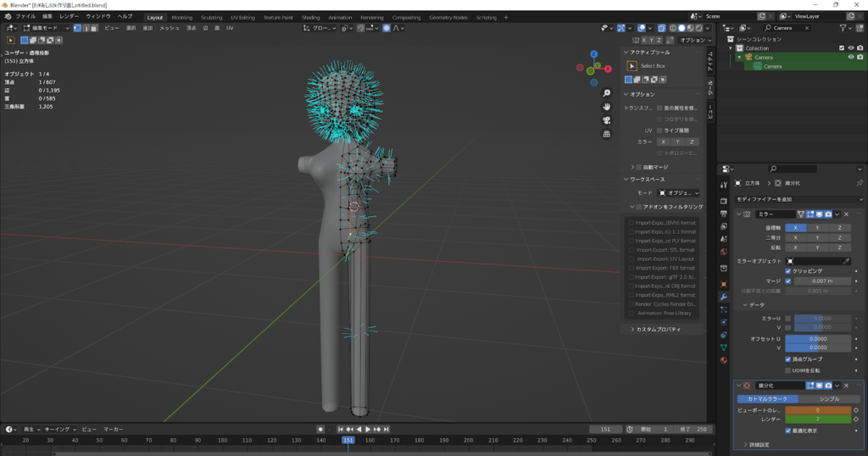Image resolution: width=868 pixels, height=456 pixels.
Task: Switch to the Sculpting workspace tab
Action: (211, 17)
